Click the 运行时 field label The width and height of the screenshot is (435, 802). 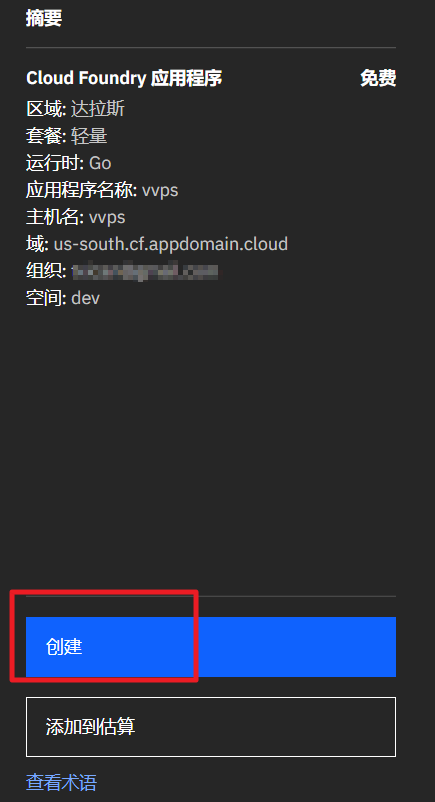(55, 163)
